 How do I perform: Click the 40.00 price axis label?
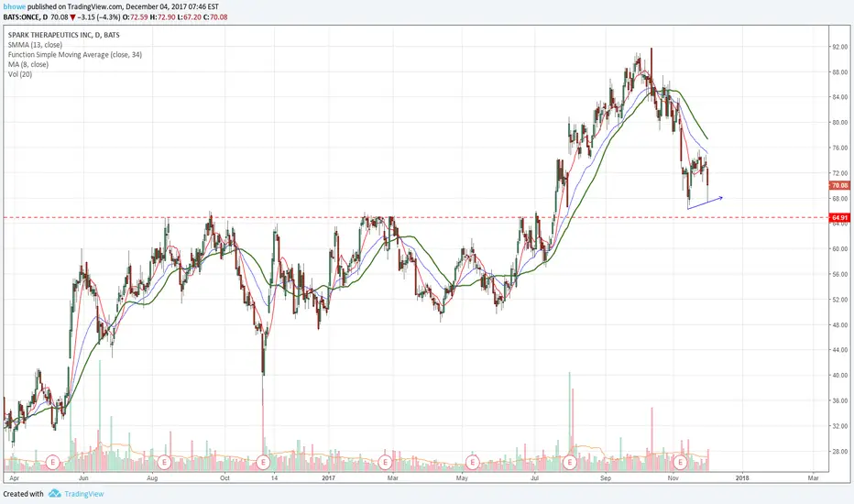(x=839, y=376)
